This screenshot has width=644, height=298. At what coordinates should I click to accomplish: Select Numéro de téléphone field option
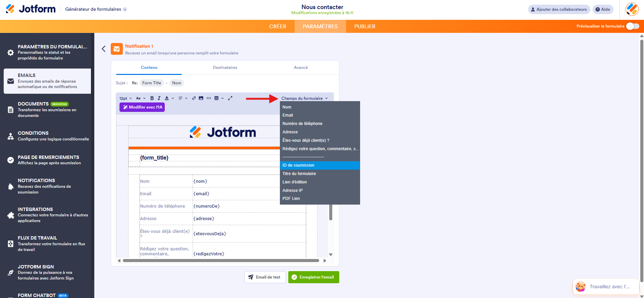coord(320,124)
